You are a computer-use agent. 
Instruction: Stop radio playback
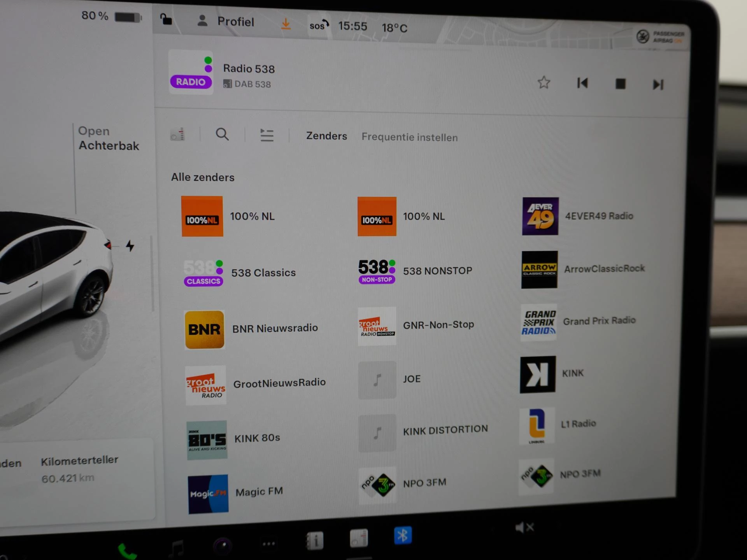click(x=620, y=84)
